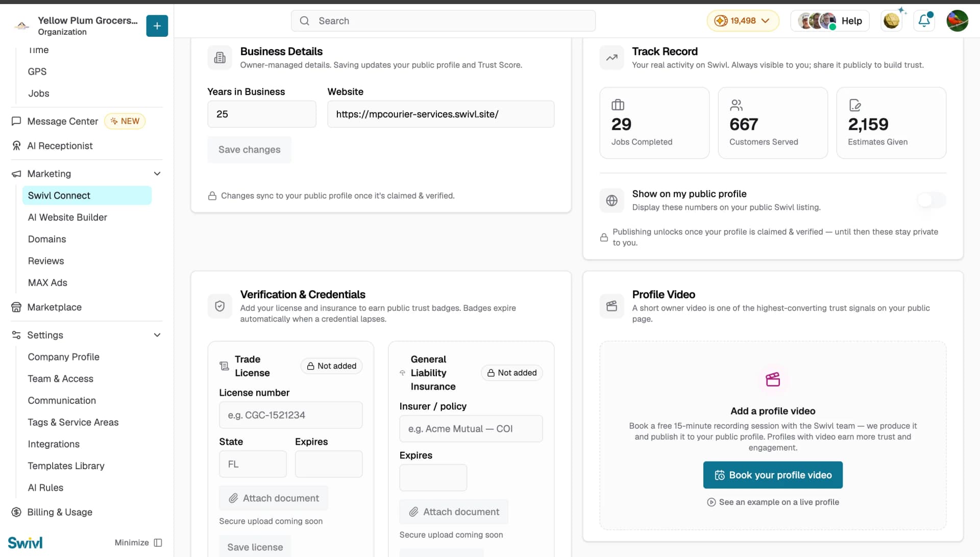Viewport: 980px width, 557px height.
Task: Click Book your profile video button
Action: [x=773, y=475]
